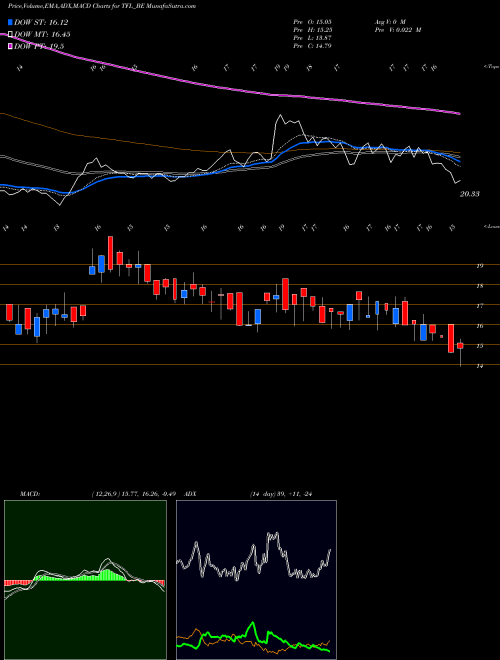Viewport: 500px width, 660px height.
Task: Open the dark blue ADX indicator chart
Action: click(x=256, y=580)
